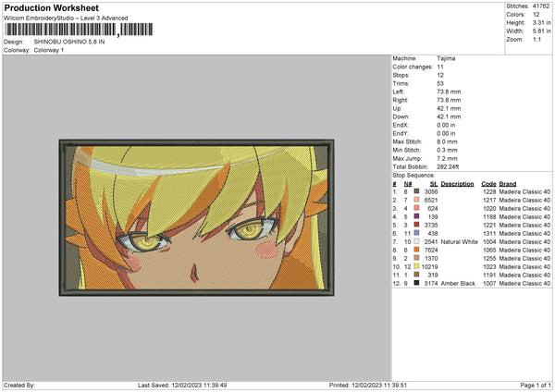Select the purple swatch in the code 1188 row

(416, 216)
